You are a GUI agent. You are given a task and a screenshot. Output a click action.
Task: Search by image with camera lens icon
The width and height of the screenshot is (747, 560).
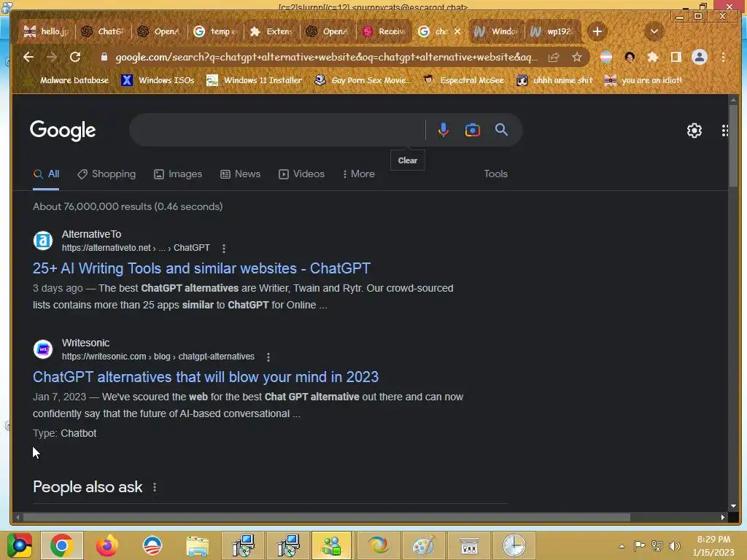pos(472,130)
